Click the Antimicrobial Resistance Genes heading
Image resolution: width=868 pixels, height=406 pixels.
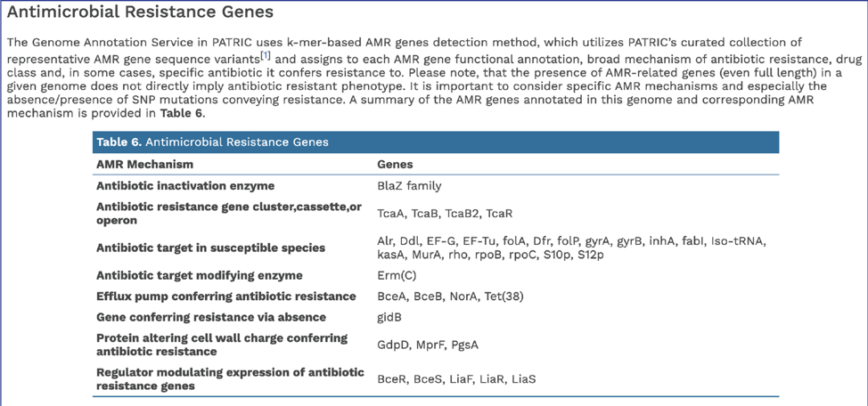coord(140,12)
